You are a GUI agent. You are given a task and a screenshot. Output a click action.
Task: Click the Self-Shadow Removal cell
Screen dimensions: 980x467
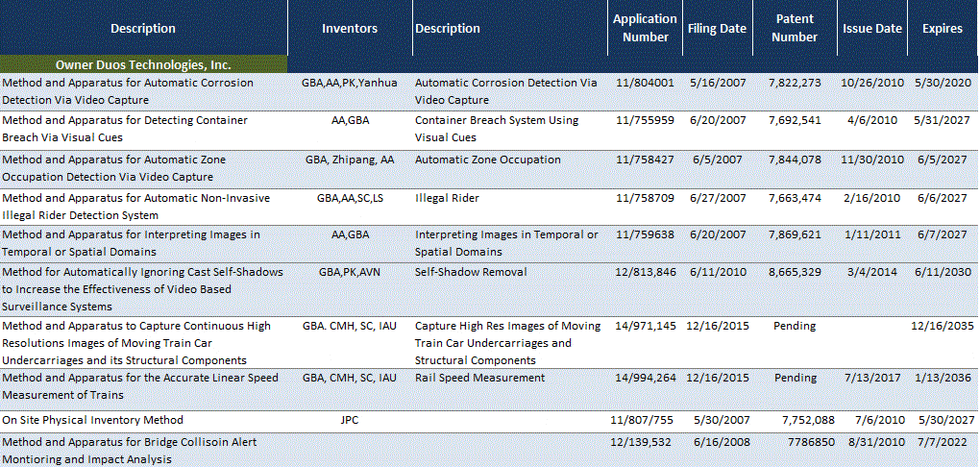pos(471,272)
